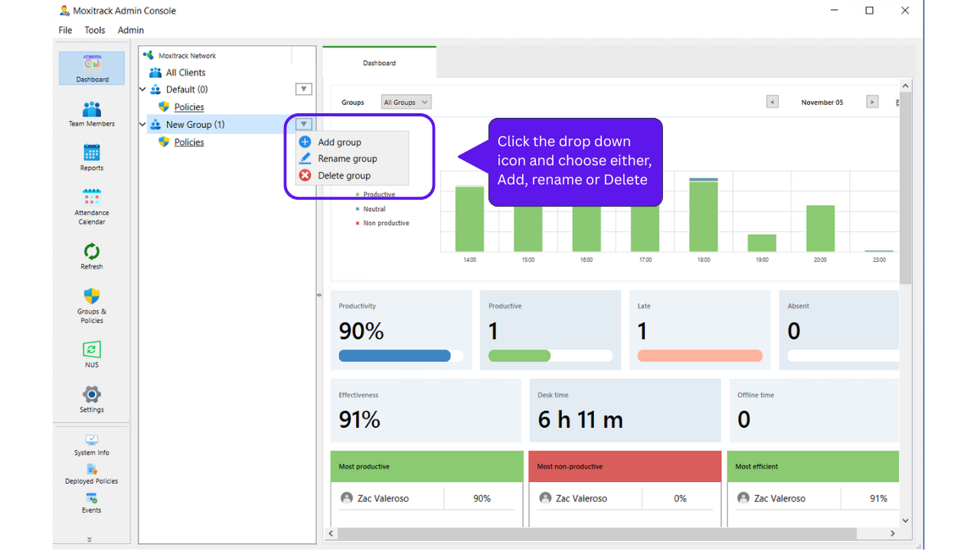This screenshot has width=980, height=551.
Task: Click the New Group people icon
Action: click(155, 125)
